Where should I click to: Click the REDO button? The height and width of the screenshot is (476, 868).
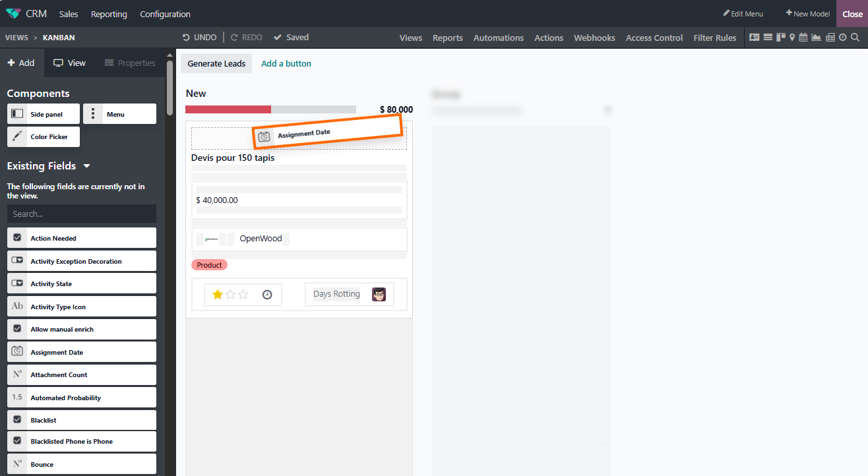pyautogui.click(x=246, y=38)
